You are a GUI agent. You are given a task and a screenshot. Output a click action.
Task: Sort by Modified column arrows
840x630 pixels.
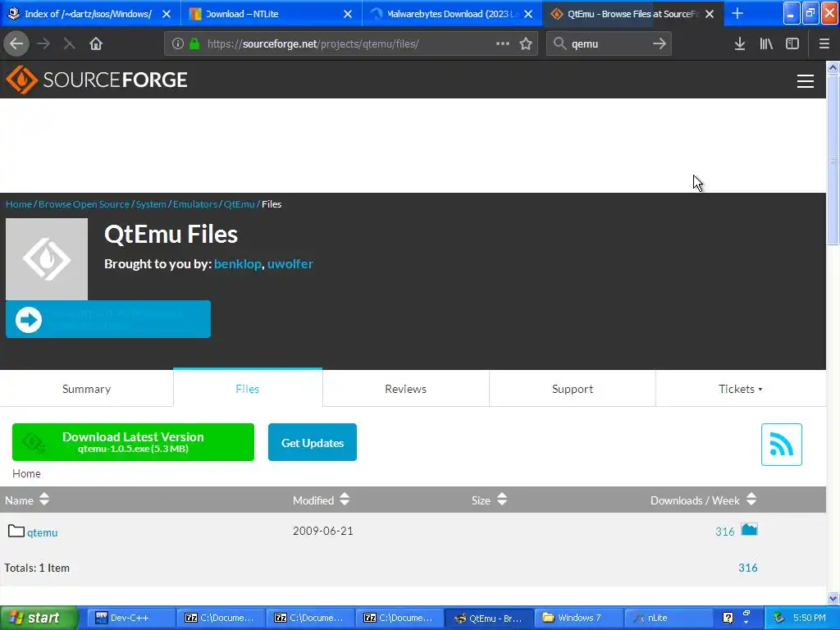[345, 500]
